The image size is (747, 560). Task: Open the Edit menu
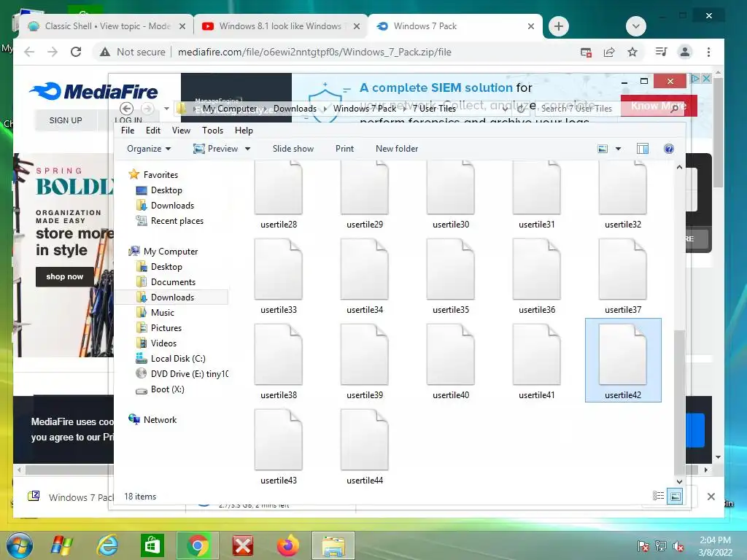click(x=153, y=131)
